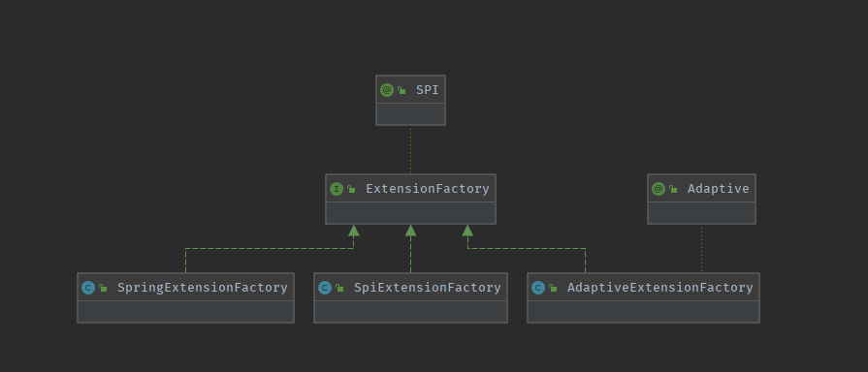Click the body compartment of ExtensionFactory node
This screenshot has height=372, width=868.
click(x=411, y=213)
